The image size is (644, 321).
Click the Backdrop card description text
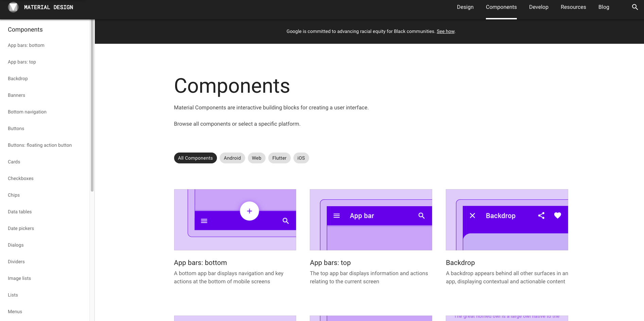point(507,277)
